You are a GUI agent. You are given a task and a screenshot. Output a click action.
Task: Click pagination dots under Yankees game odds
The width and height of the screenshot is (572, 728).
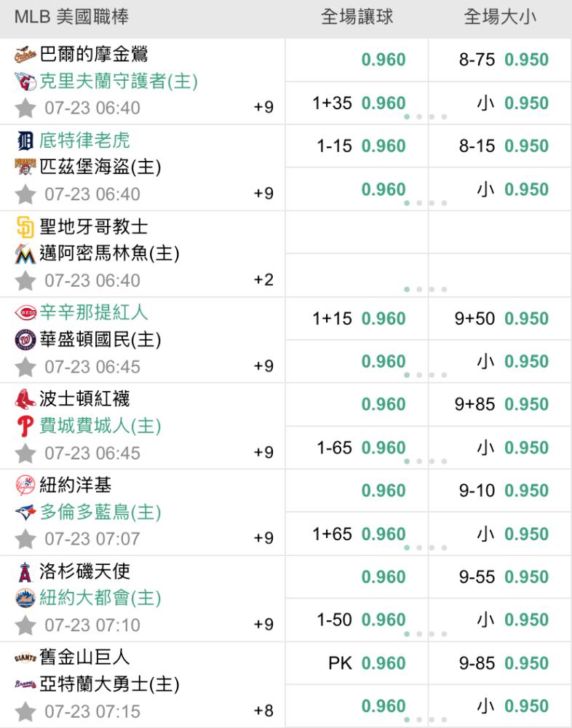[425, 548]
